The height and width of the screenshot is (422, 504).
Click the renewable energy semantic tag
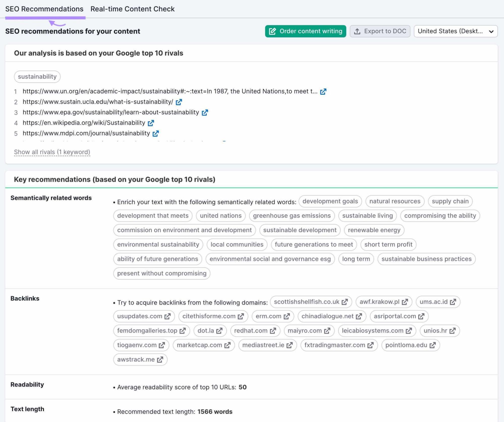[x=375, y=230]
